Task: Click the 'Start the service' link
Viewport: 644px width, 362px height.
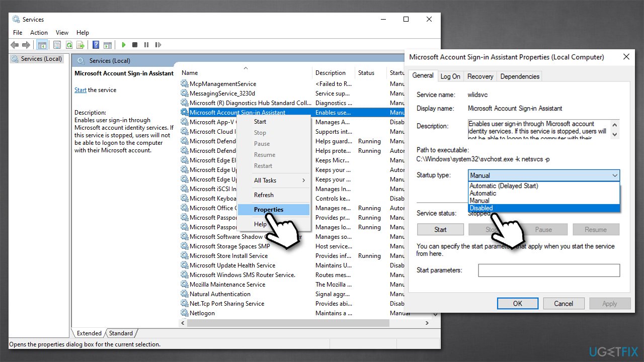Action: 79,89
